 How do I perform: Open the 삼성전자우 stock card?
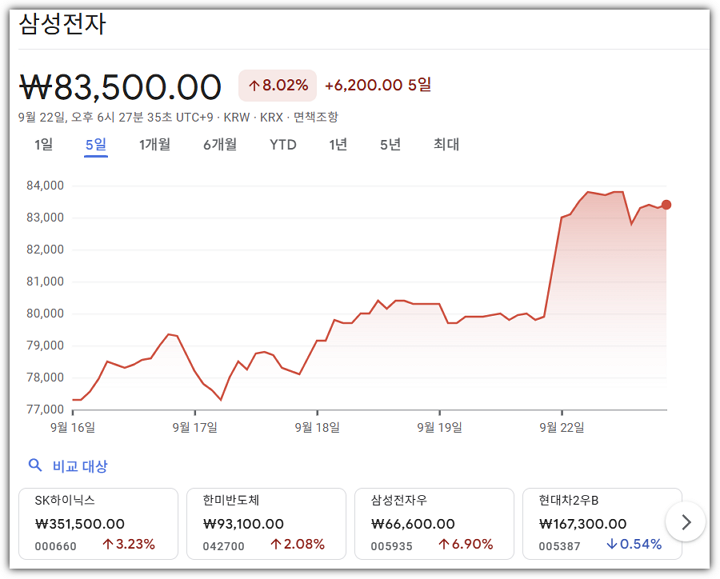point(434,524)
